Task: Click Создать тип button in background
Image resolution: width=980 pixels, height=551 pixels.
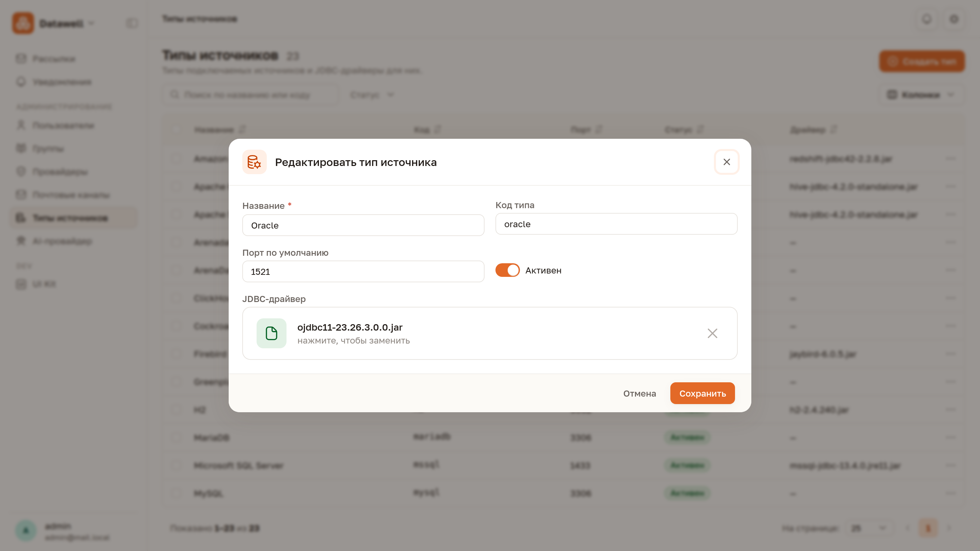Action: pyautogui.click(x=922, y=62)
